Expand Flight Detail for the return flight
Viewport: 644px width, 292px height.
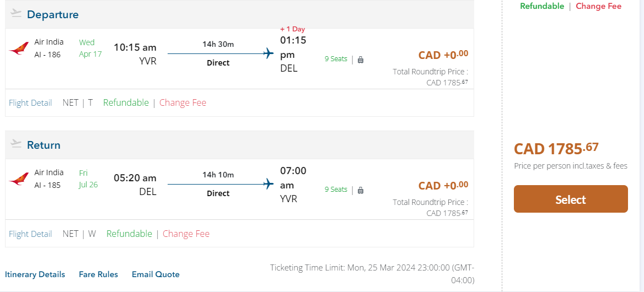click(x=30, y=234)
